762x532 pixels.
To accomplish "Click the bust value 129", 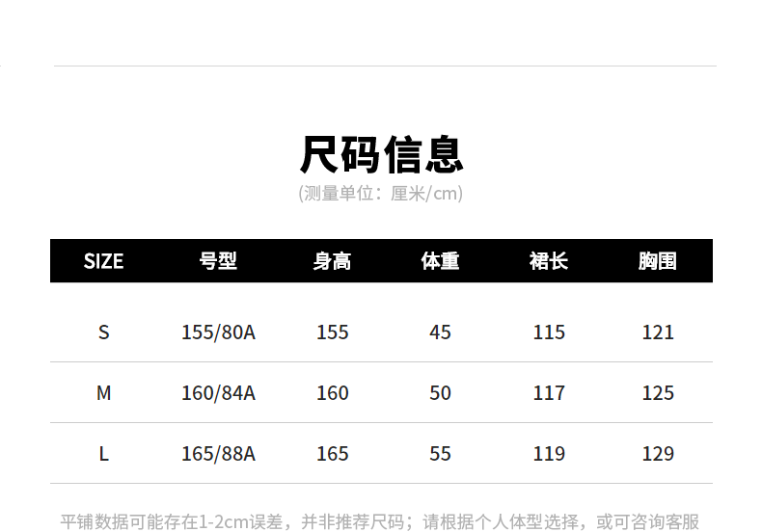I will coord(658,454).
